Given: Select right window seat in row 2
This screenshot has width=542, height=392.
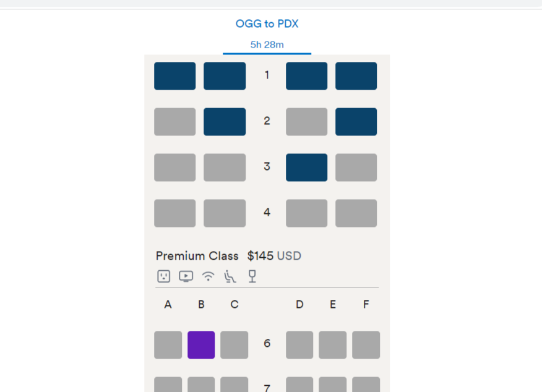Looking at the screenshot, I should pyautogui.click(x=356, y=122).
